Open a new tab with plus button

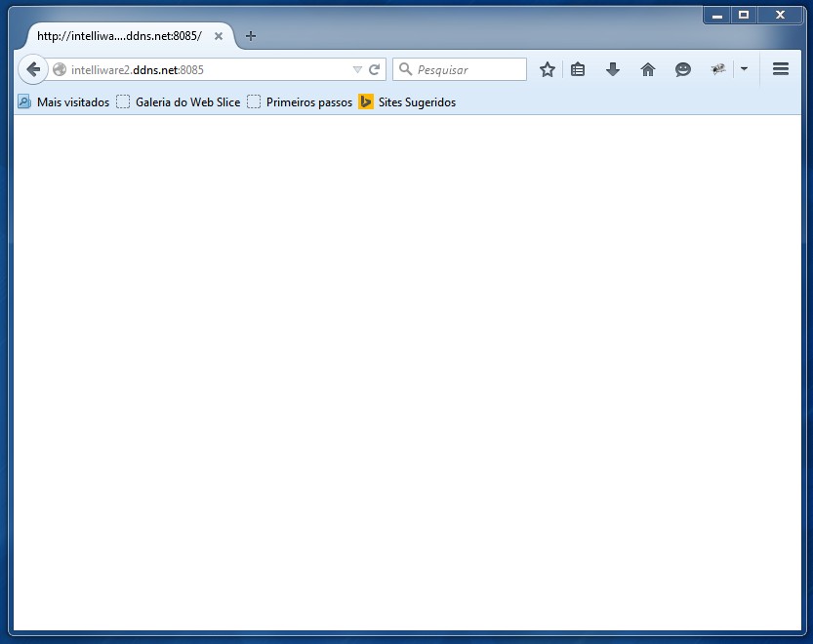[x=251, y=36]
